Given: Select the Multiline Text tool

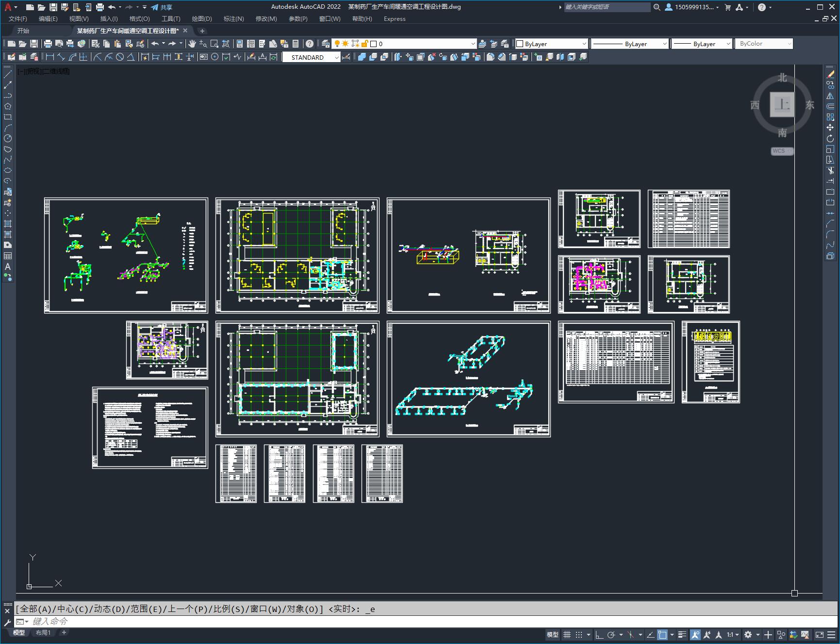Looking at the screenshot, I should (8, 266).
